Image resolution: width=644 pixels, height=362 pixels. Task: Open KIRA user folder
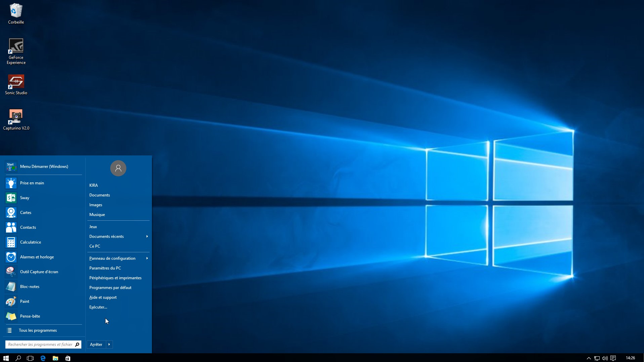[x=118, y=185]
